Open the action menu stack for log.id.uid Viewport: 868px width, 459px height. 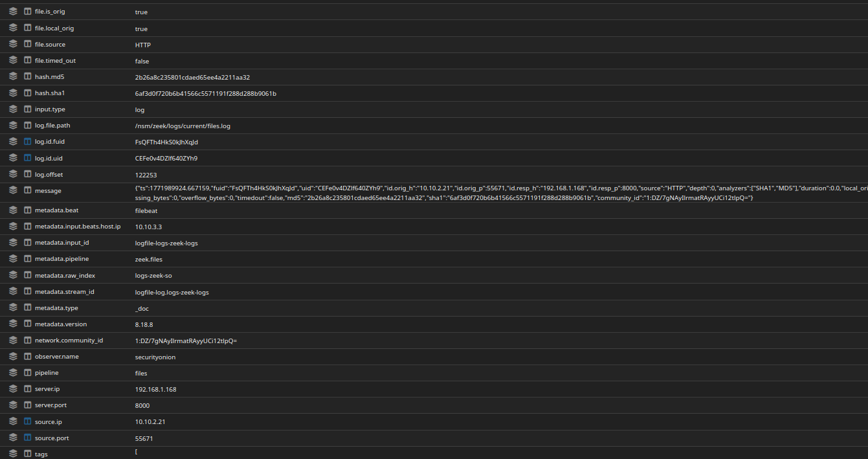click(x=13, y=158)
